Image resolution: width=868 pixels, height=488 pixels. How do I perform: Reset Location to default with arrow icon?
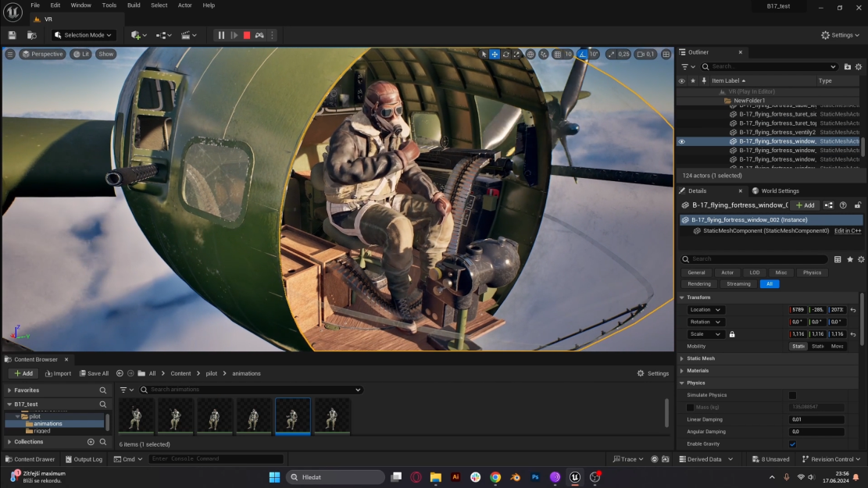pos(853,310)
